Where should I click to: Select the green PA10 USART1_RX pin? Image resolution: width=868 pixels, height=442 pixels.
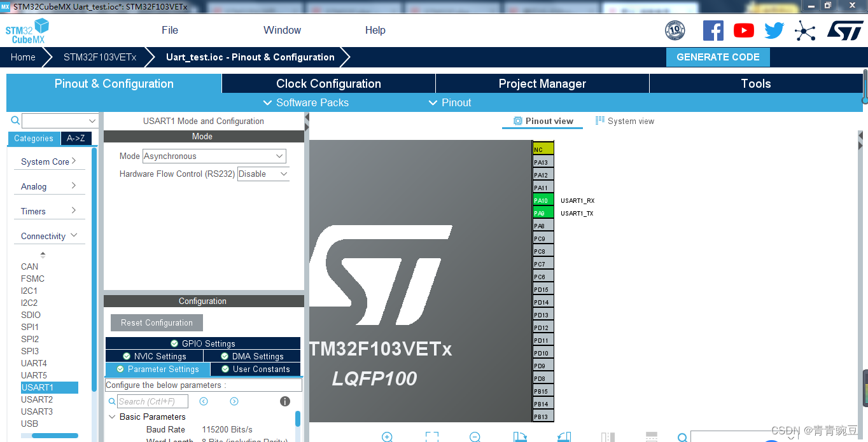542,200
